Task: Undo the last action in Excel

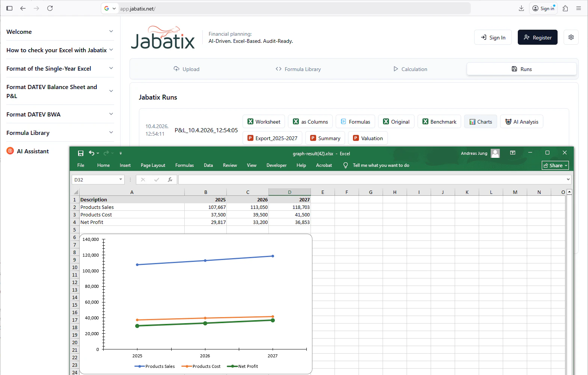Action: click(x=91, y=153)
